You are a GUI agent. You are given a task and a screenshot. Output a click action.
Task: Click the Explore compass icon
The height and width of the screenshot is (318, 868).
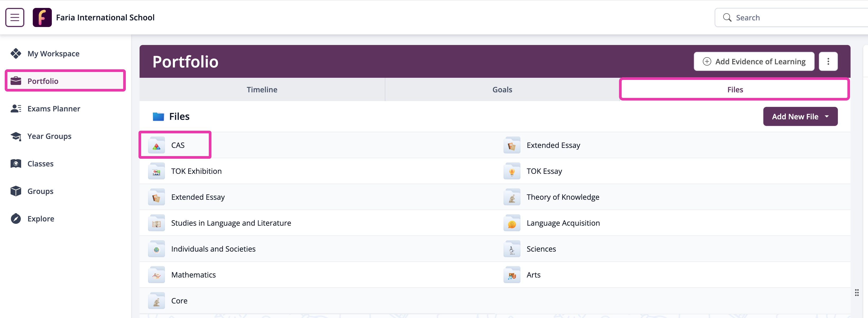pyautogui.click(x=16, y=219)
